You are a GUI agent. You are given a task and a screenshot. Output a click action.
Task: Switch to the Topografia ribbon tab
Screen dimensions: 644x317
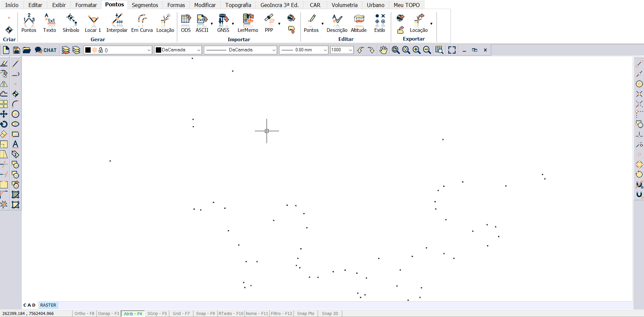[238, 5]
